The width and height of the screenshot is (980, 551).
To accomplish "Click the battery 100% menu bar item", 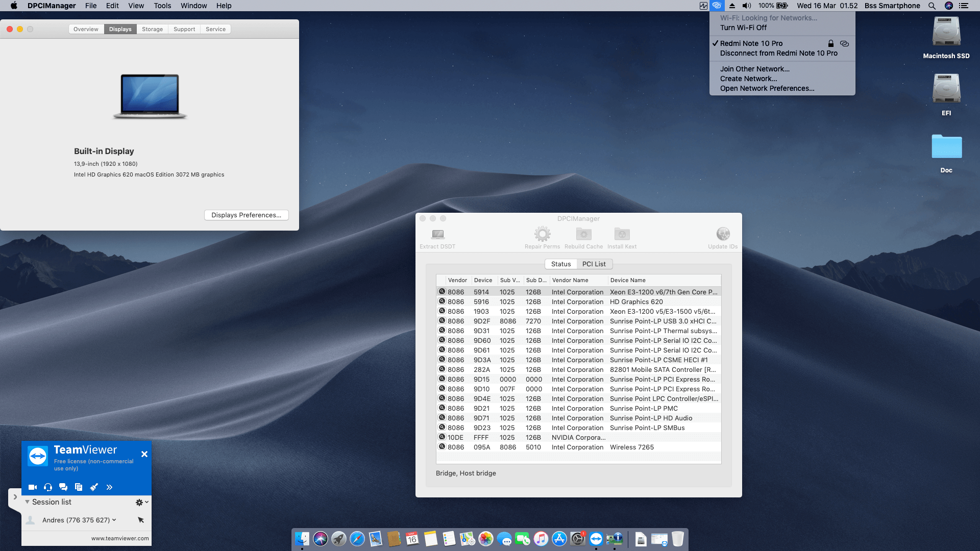I will pos(773,6).
